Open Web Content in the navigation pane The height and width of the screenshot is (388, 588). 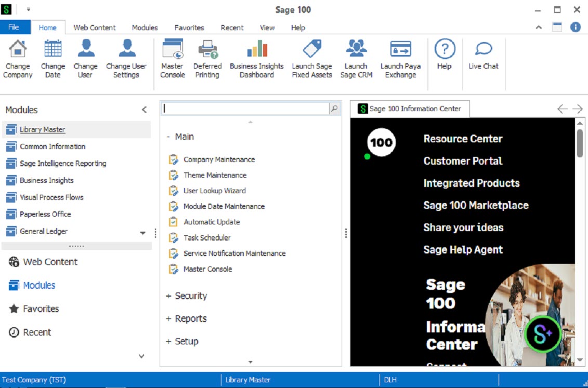point(43,262)
